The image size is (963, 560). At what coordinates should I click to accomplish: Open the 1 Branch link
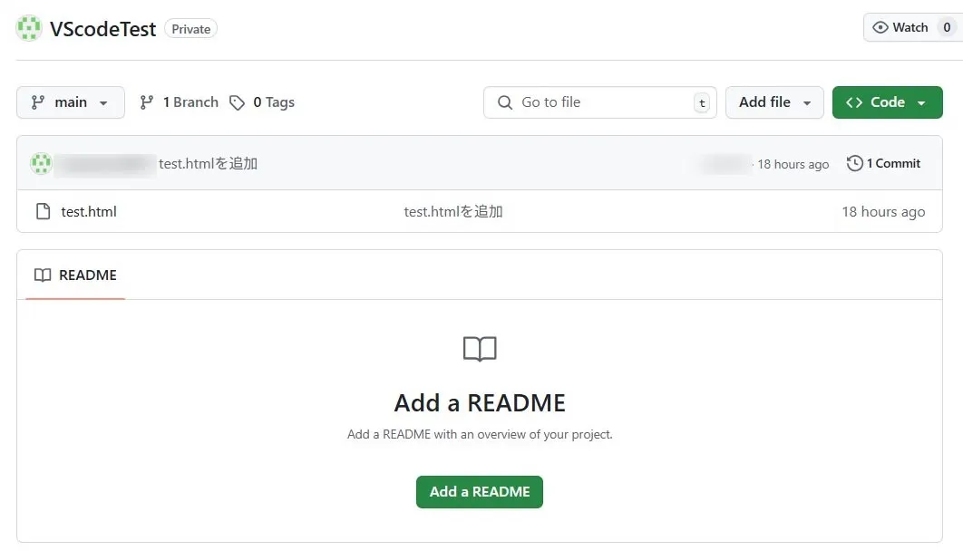tap(190, 102)
